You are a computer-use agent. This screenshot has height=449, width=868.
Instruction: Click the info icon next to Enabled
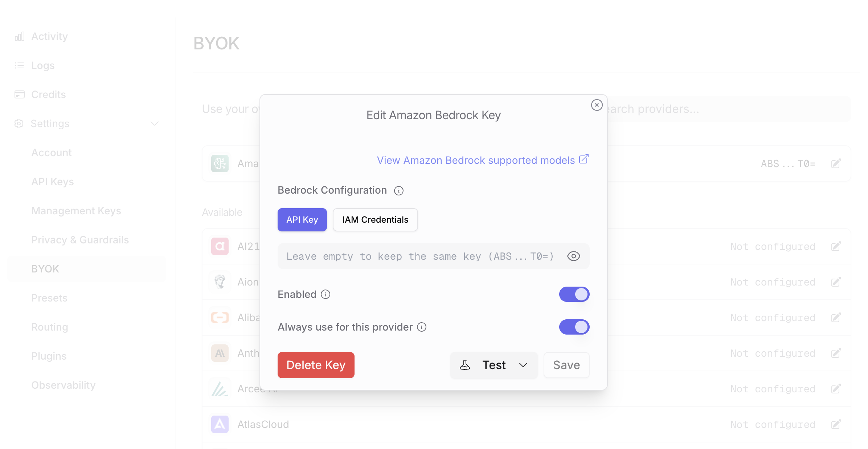(325, 294)
